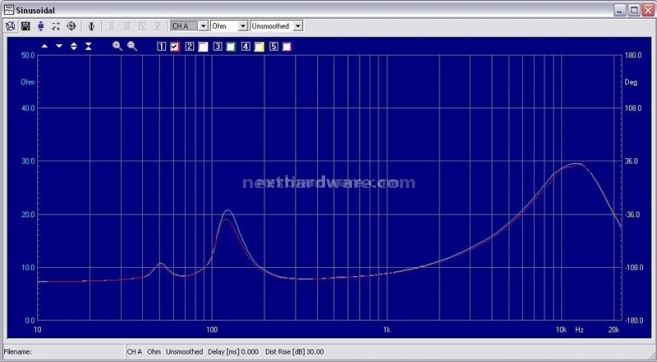Click the blue vertical autoscale icon
The height and width of the screenshot is (362, 657).
41,26
